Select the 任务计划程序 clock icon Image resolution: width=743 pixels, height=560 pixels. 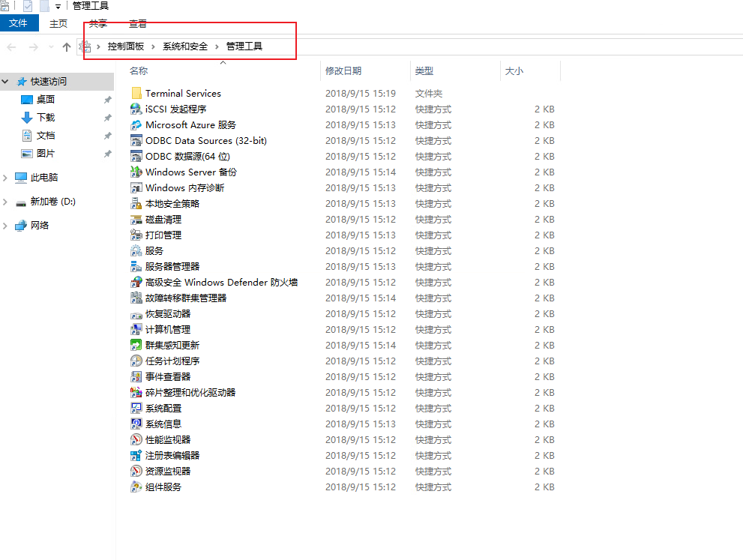(x=136, y=361)
